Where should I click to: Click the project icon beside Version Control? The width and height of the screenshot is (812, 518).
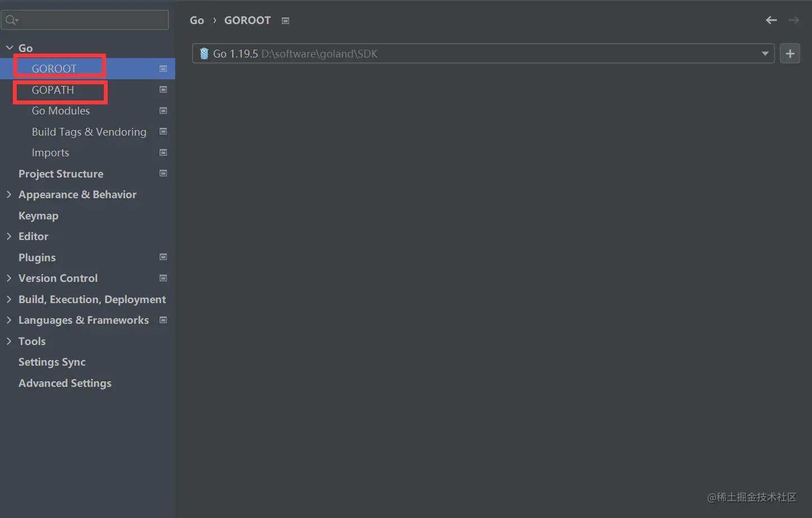pos(164,278)
